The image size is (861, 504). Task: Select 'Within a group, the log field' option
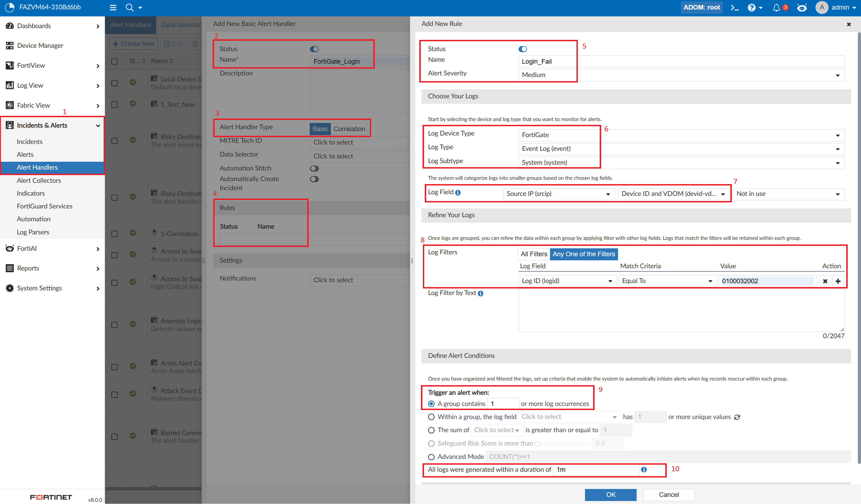tap(431, 417)
